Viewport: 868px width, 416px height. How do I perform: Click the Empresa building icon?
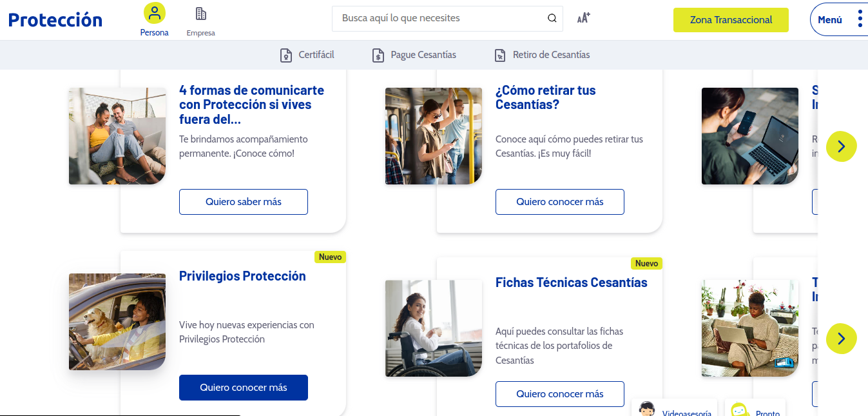coord(200,12)
